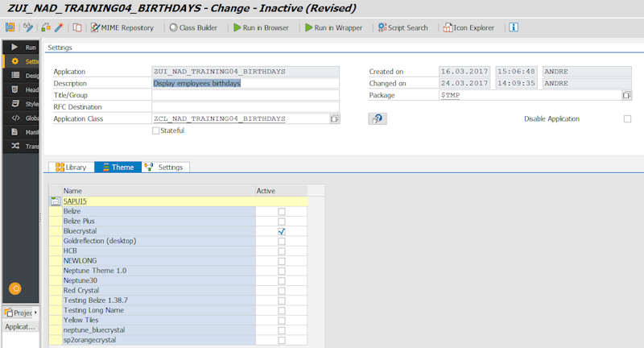Open value help for the Package field
644x348 pixels.
pyautogui.click(x=626, y=95)
